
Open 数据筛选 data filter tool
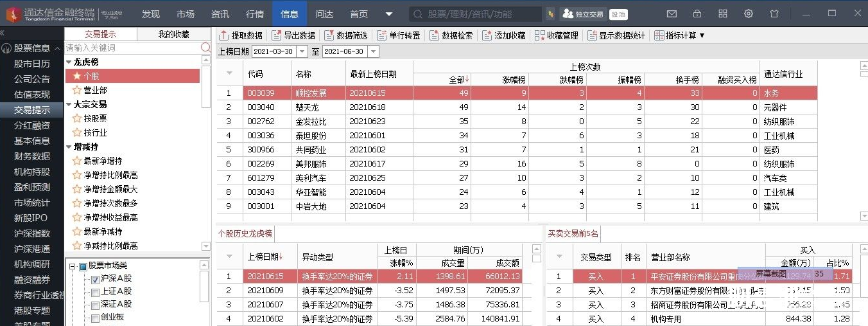(345, 35)
